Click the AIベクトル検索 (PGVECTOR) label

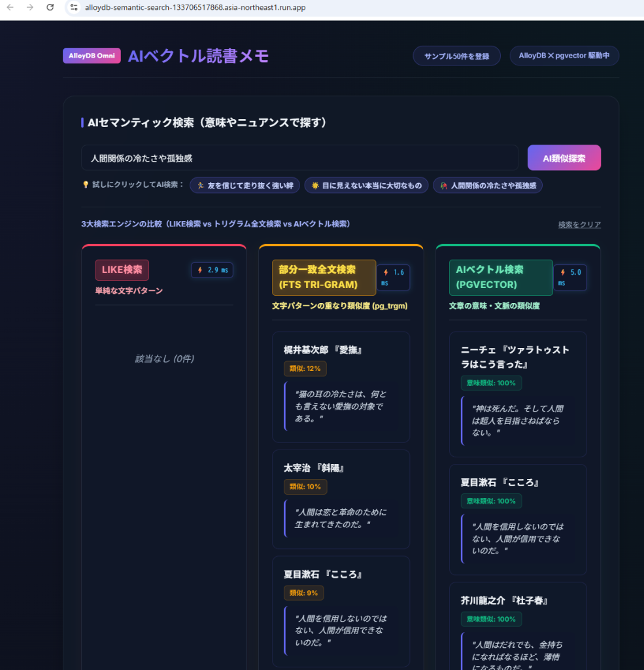(x=501, y=277)
